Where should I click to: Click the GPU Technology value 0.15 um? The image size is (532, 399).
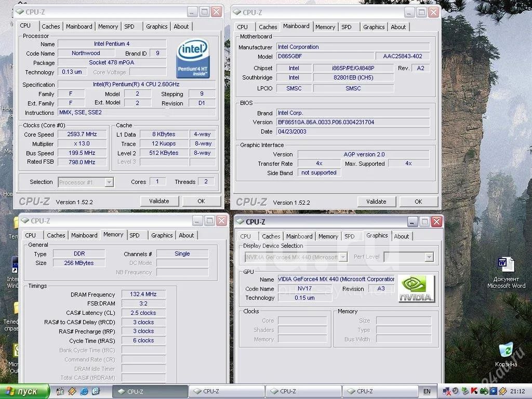pyautogui.click(x=304, y=298)
